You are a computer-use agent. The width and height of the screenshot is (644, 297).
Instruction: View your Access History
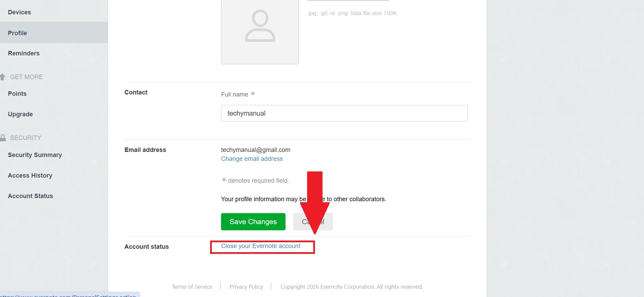pyautogui.click(x=30, y=176)
